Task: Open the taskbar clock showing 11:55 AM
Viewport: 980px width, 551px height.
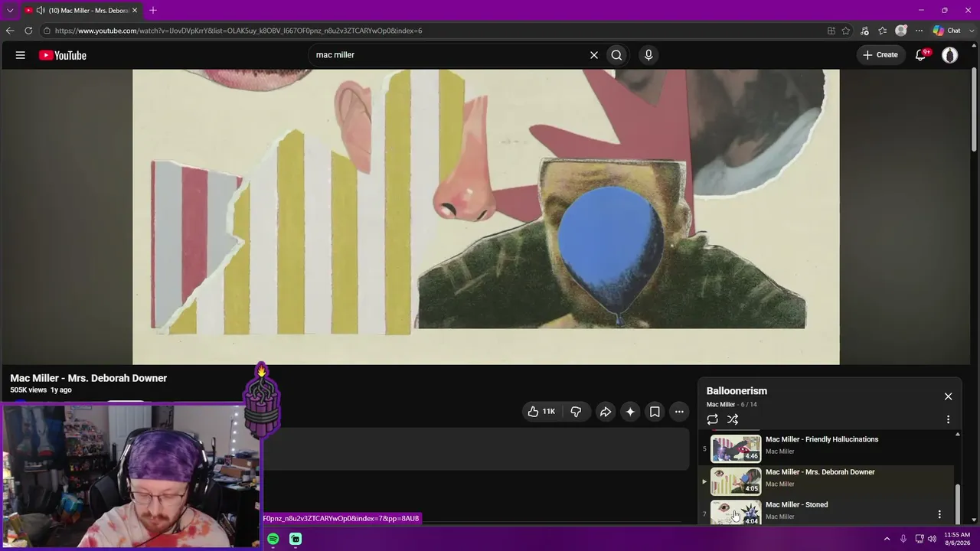Action: 957,539
